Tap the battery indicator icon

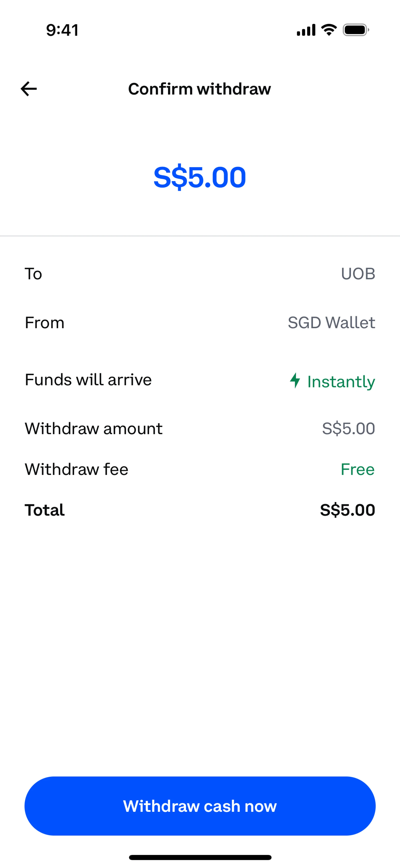356,30
